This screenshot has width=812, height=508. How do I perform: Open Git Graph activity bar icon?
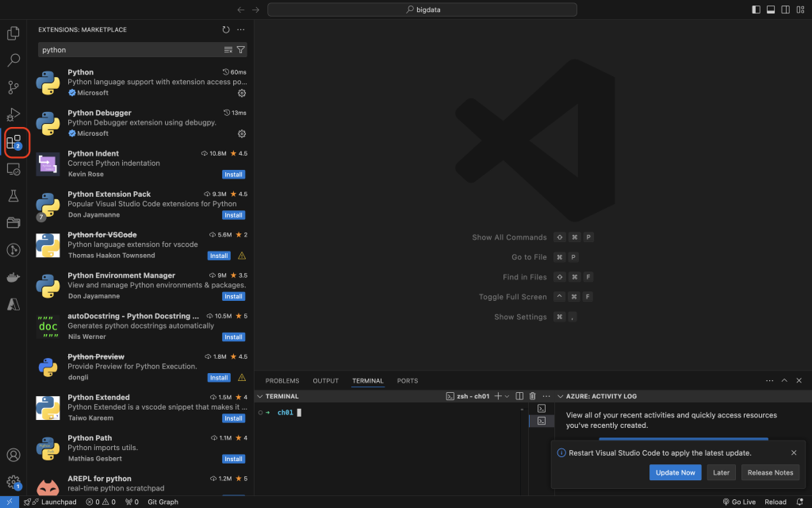pos(13,250)
